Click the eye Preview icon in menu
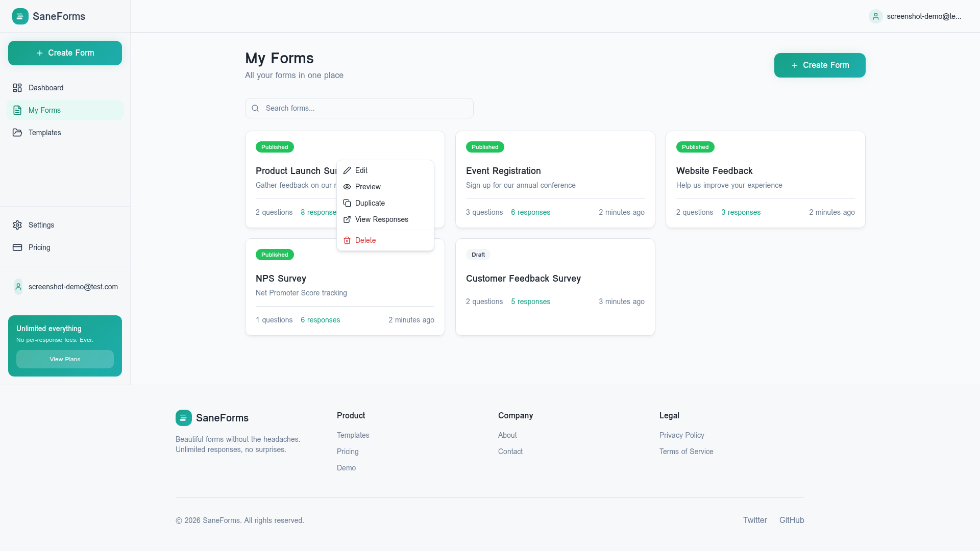The width and height of the screenshot is (980, 551). (x=347, y=187)
